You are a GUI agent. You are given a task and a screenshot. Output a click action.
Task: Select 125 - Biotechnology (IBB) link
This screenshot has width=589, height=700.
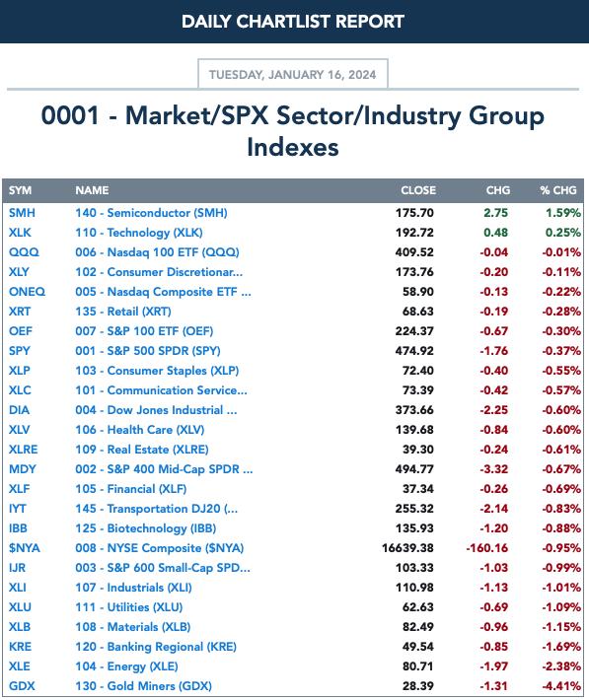point(145,528)
